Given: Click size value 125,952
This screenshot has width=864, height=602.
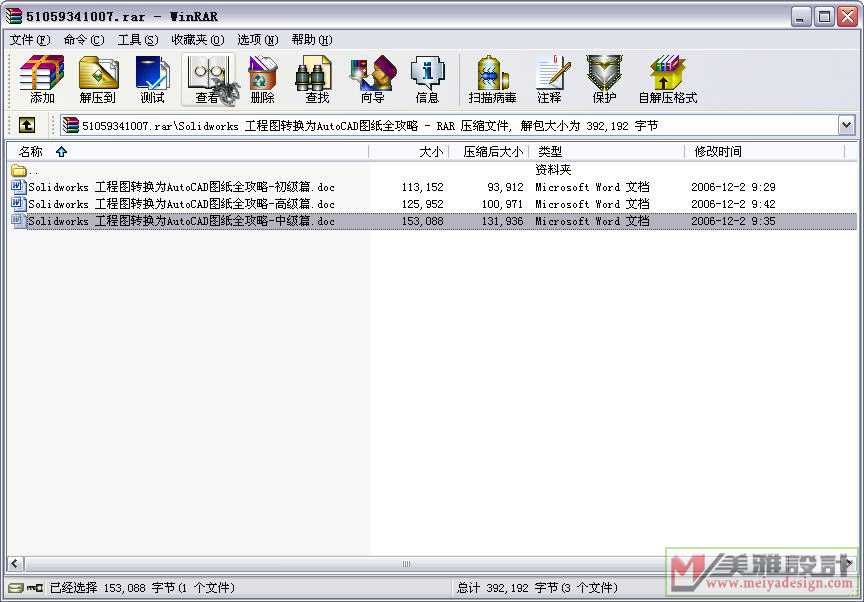Looking at the screenshot, I should coord(423,204).
